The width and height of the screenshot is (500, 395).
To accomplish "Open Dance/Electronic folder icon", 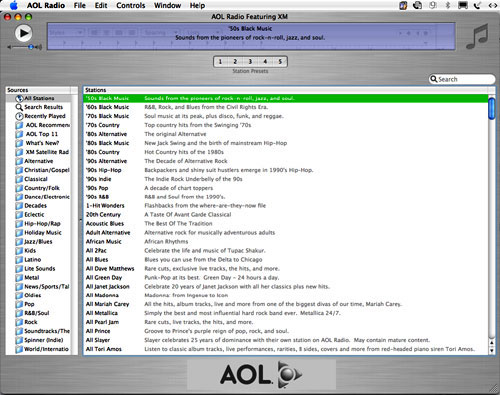I will pos(19,197).
